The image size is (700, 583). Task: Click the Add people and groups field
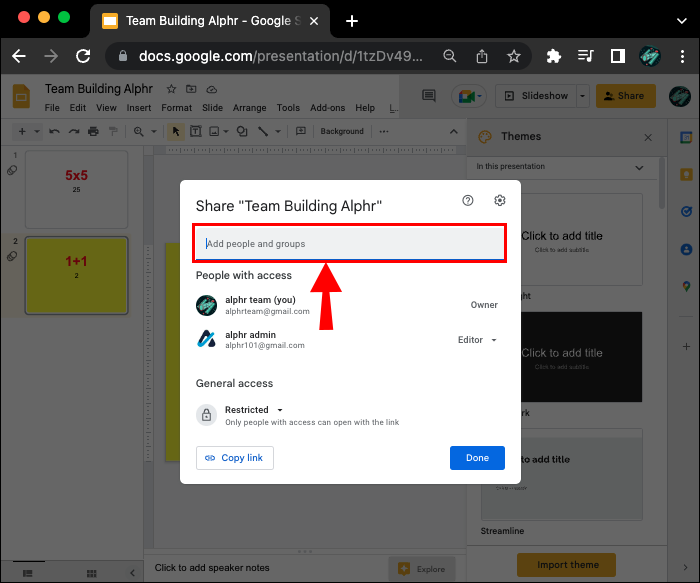(x=349, y=244)
